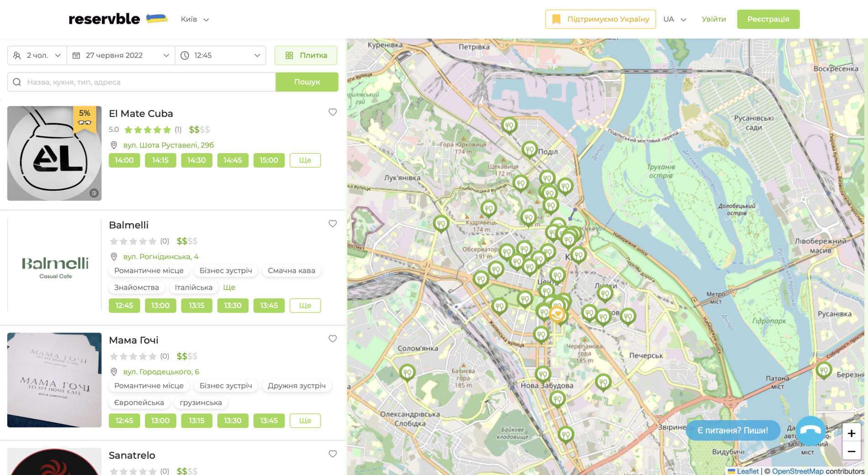The image size is (868, 475).
Task: Click the calendar icon in date field
Action: [x=76, y=55]
